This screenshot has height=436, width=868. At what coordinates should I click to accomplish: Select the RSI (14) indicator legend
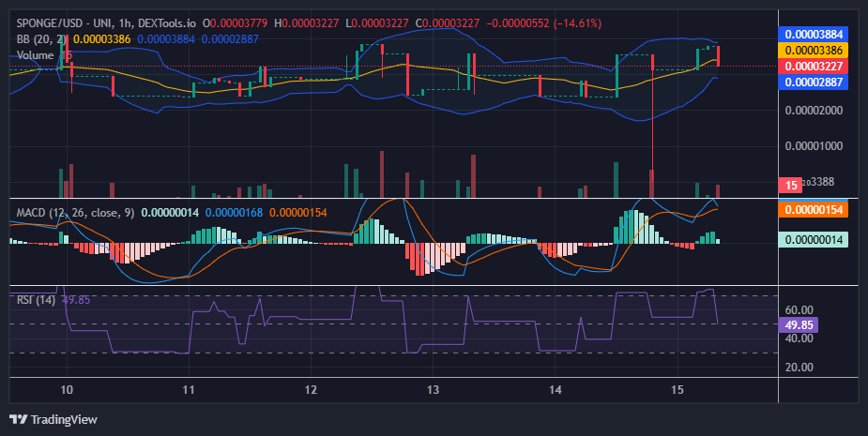coord(36,300)
